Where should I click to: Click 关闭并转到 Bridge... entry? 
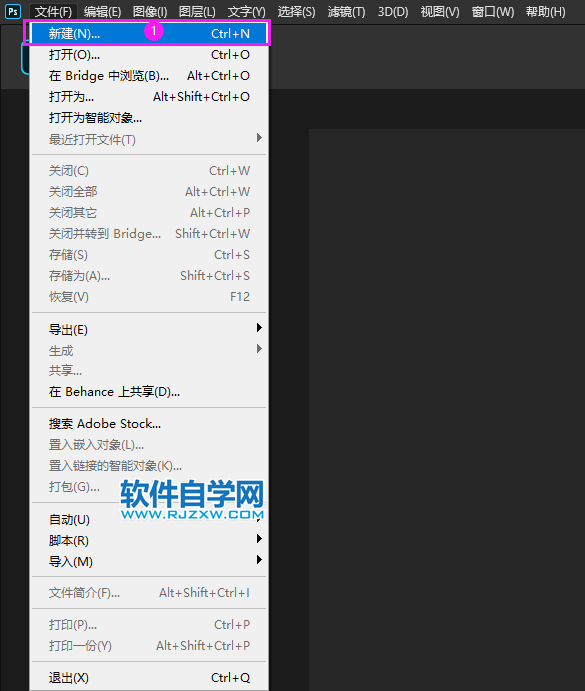pyautogui.click(x=149, y=234)
